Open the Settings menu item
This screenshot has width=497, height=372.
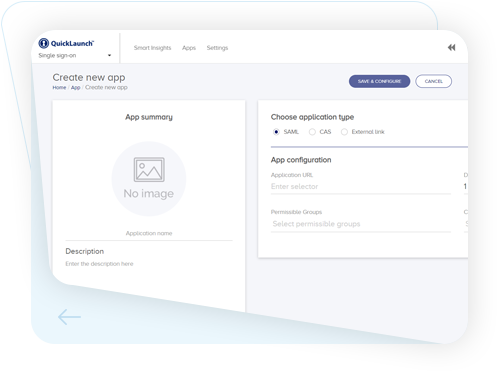click(x=217, y=48)
